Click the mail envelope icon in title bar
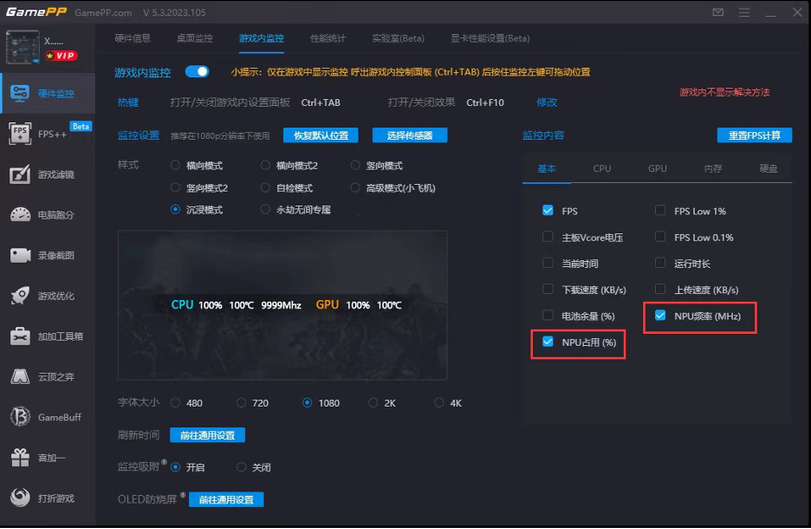811x529 pixels. (718, 12)
